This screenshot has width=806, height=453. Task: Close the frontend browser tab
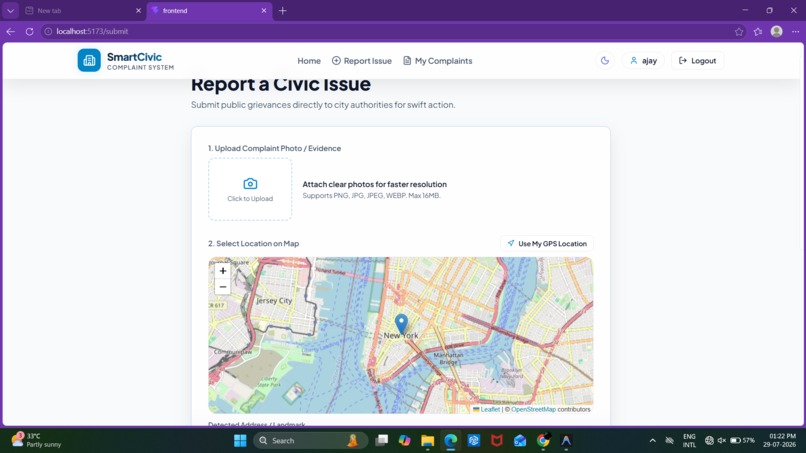[x=264, y=10]
